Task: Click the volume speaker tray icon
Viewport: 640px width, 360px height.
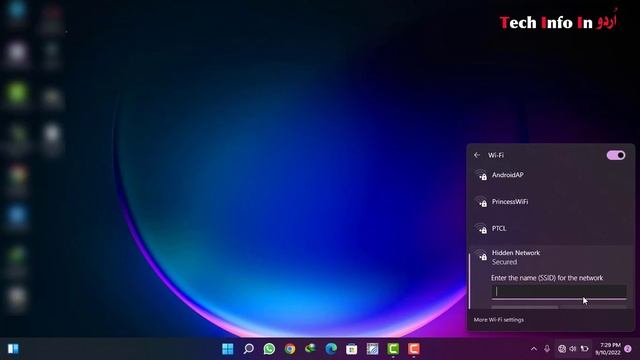Action: pos(573,349)
